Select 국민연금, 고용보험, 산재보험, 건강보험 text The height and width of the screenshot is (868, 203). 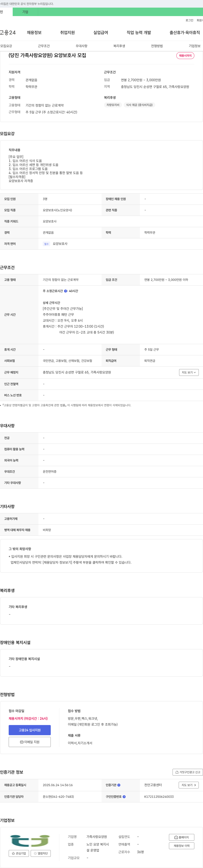pos(67,361)
